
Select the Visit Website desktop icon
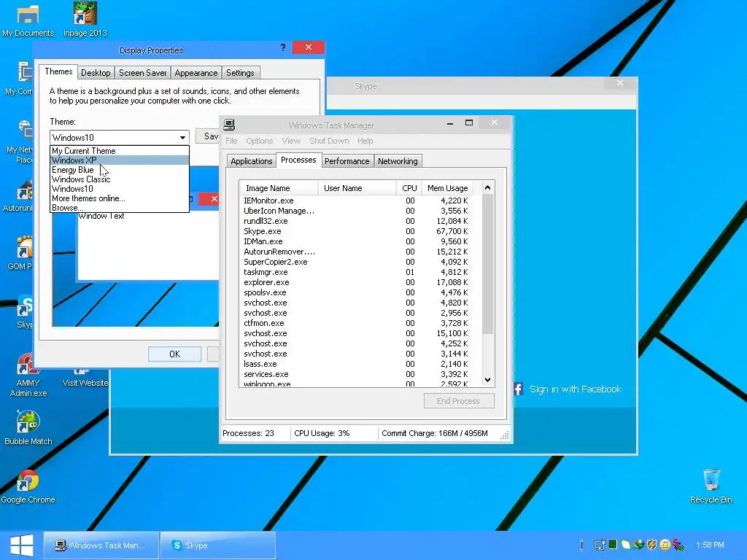tap(85, 378)
